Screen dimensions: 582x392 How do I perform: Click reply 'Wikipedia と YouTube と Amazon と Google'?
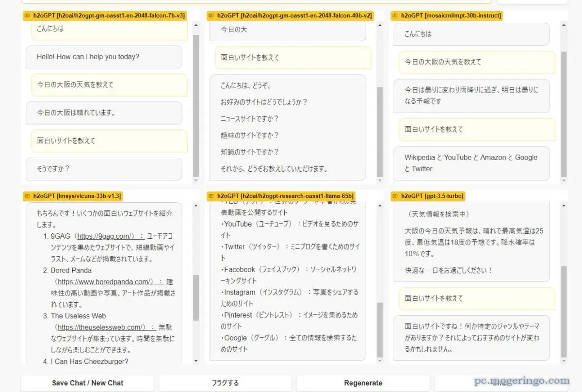click(x=472, y=163)
